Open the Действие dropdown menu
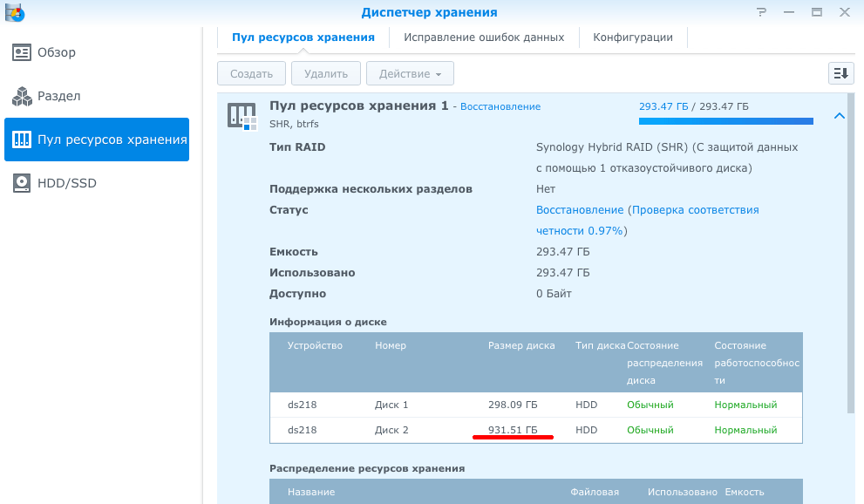 point(410,74)
